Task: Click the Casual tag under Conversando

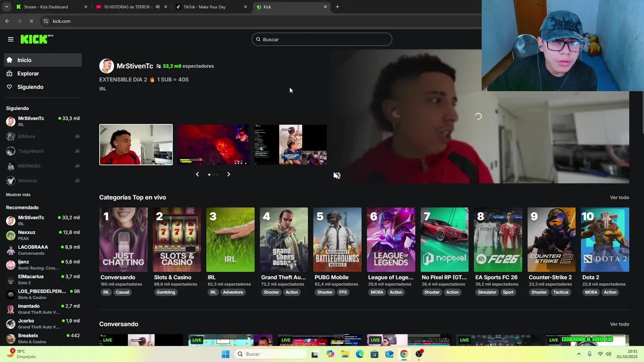Action: (122, 292)
